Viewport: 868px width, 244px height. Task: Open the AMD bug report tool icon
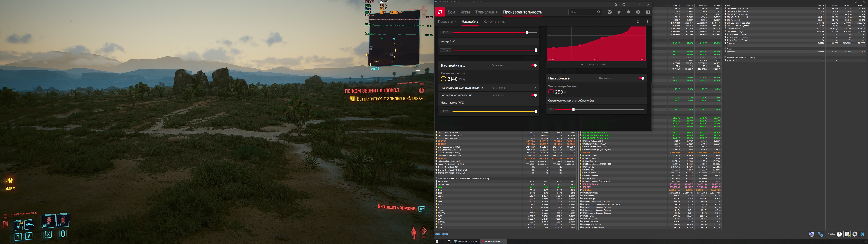click(x=616, y=5)
